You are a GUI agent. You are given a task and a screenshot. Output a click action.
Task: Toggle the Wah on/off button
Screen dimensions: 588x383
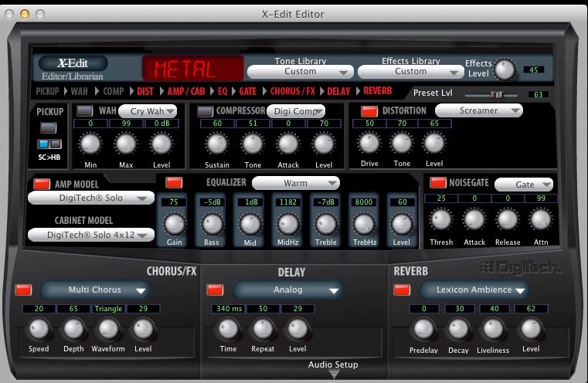coord(84,110)
